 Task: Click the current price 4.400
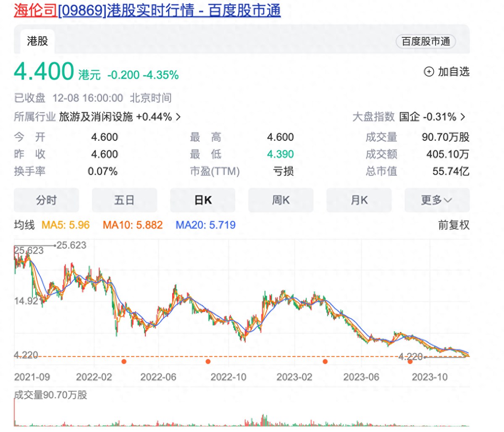pos(44,71)
